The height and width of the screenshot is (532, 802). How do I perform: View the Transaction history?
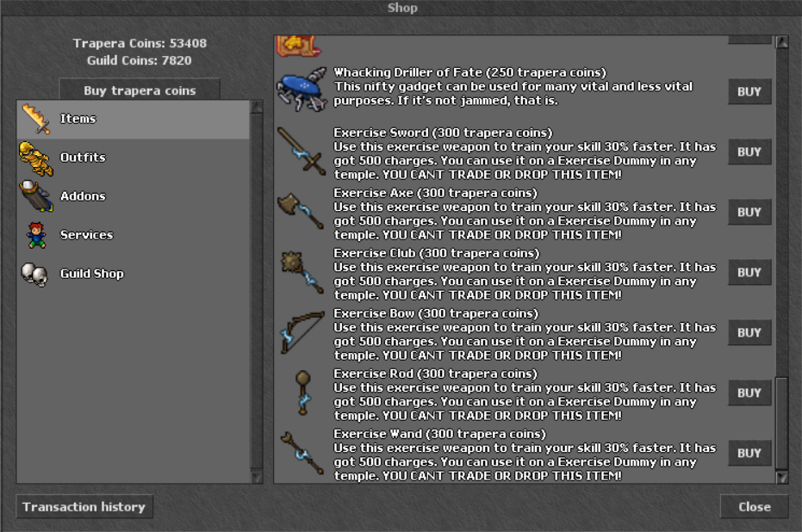[x=84, y=506]
